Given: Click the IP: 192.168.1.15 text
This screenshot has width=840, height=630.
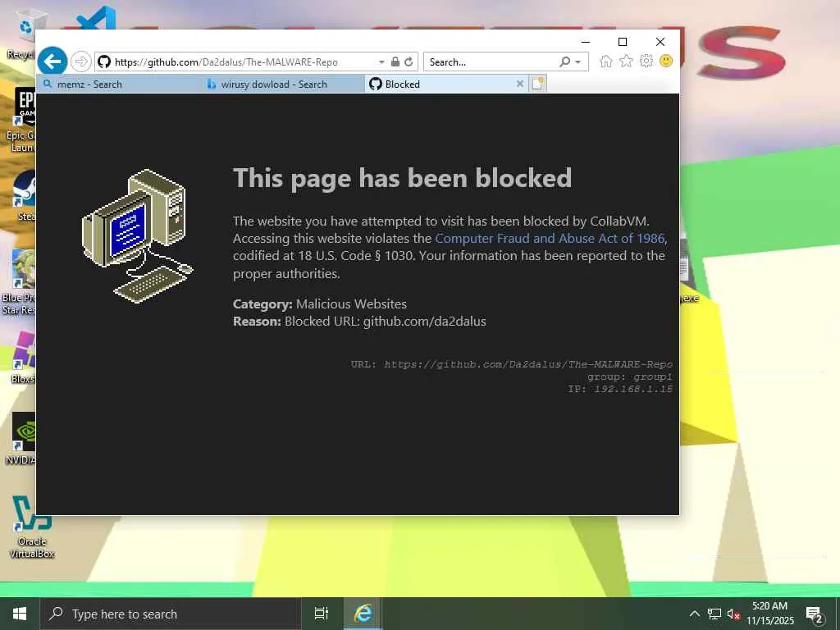Looking at the screenshot, I should click(x=620, y=389).
